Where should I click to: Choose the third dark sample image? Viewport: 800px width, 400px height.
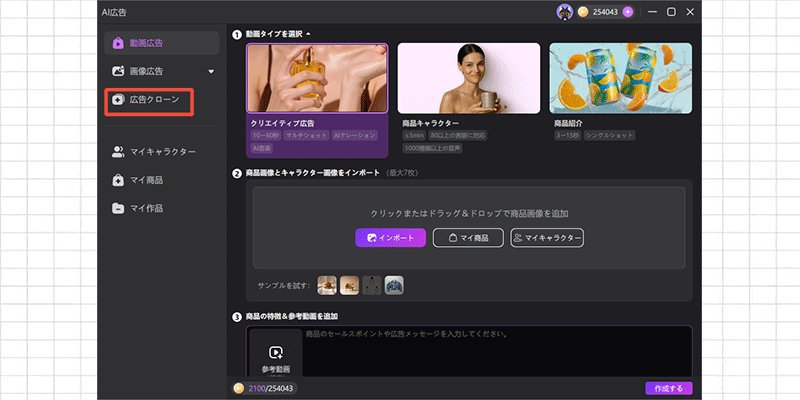coord(372,285)
